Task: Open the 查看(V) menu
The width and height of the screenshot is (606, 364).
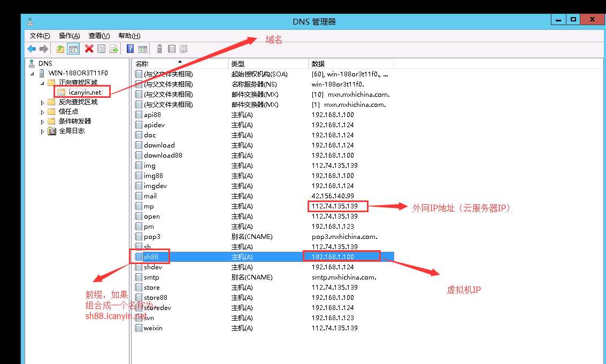Action: (x=99, y=36)
